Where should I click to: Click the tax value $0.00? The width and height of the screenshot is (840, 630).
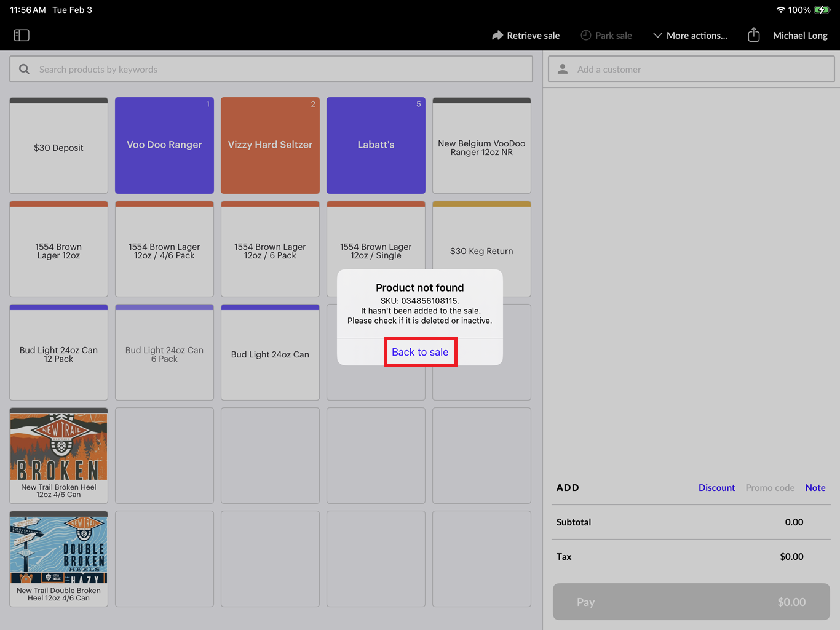(791, 557)
